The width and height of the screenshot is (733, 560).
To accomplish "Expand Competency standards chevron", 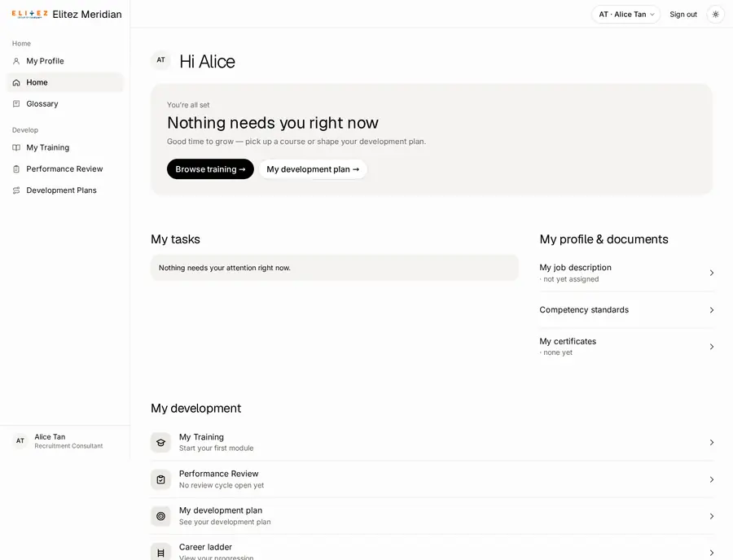I will pyautogui.click(x=712, y=310).
